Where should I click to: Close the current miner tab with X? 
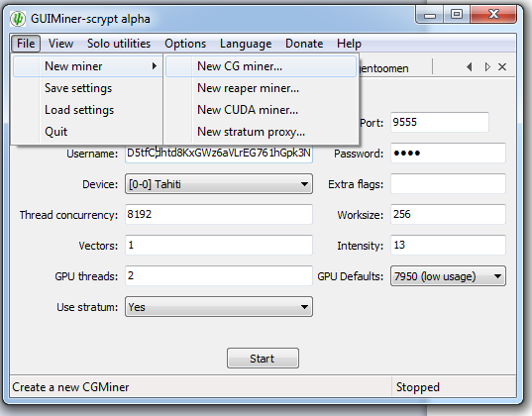tap(502, 66)
